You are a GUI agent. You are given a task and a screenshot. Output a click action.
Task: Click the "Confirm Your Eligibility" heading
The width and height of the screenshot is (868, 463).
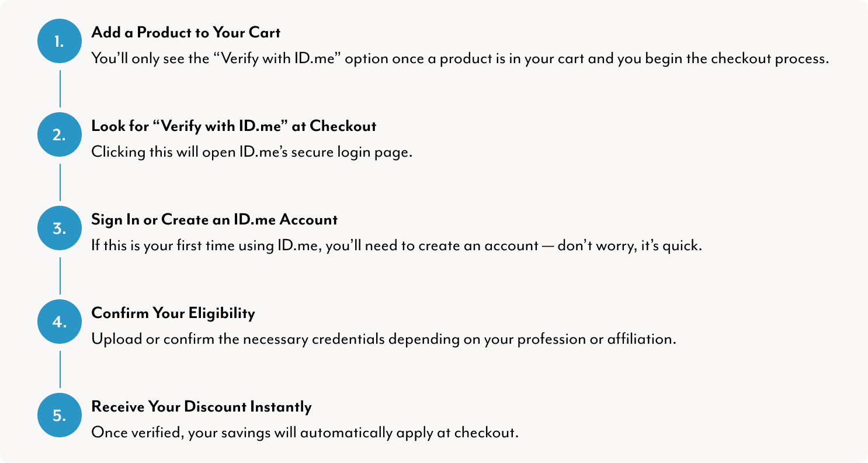pos(173,313)
